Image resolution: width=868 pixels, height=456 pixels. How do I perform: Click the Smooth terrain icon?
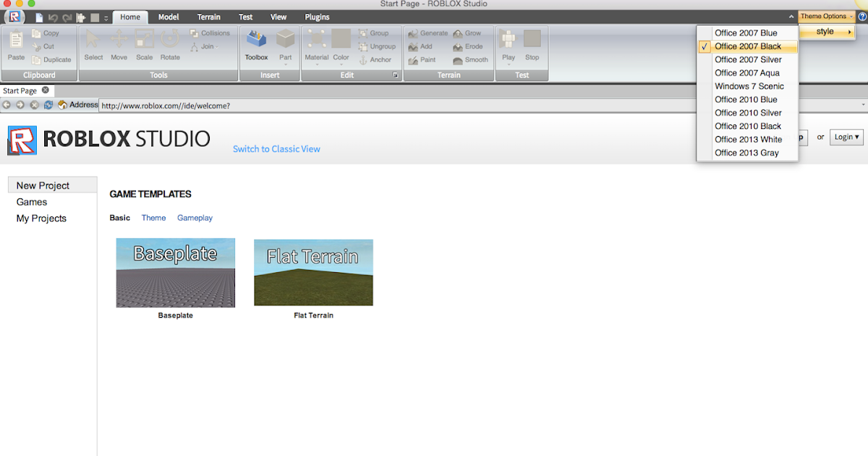coord(459,60)
